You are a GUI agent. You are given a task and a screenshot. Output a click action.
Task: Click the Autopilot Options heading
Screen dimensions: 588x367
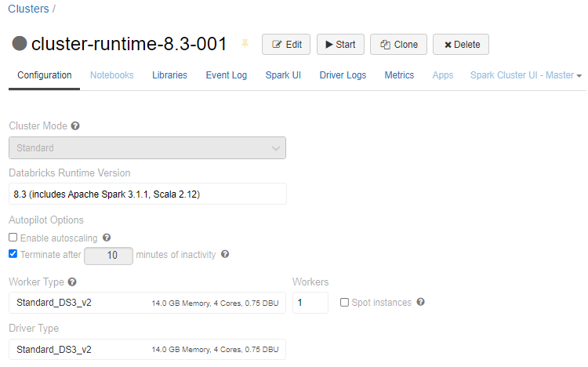[x=46, y=220]
